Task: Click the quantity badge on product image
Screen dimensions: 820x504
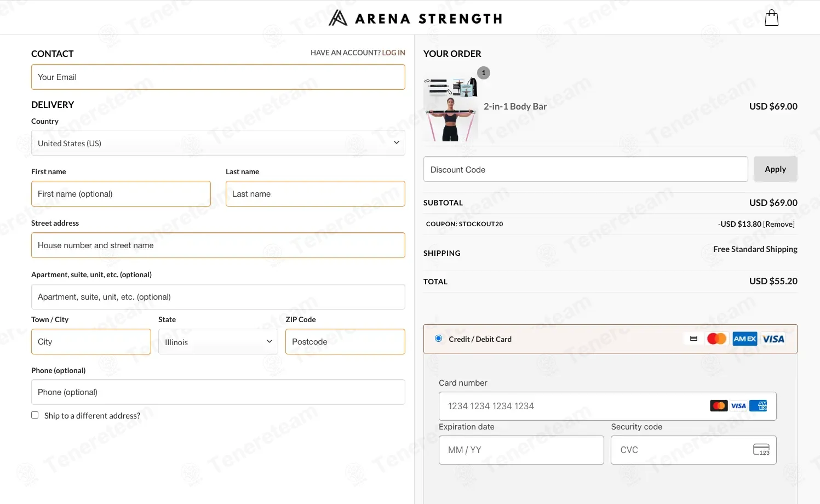Action: point(484,73)
